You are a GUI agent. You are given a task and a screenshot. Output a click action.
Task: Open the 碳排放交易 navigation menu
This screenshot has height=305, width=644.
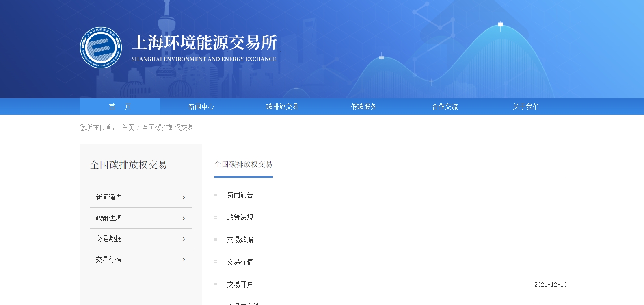tap(282, 107)
